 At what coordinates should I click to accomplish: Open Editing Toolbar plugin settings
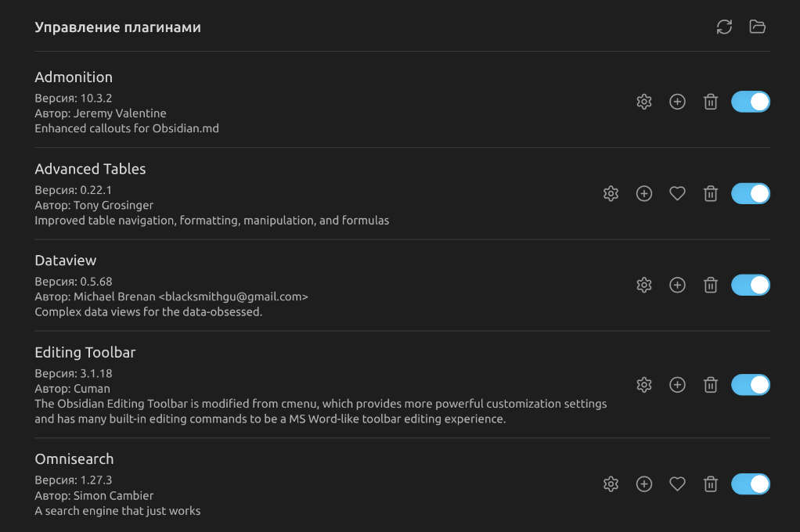pyautogui.click(x=644, y=385)
